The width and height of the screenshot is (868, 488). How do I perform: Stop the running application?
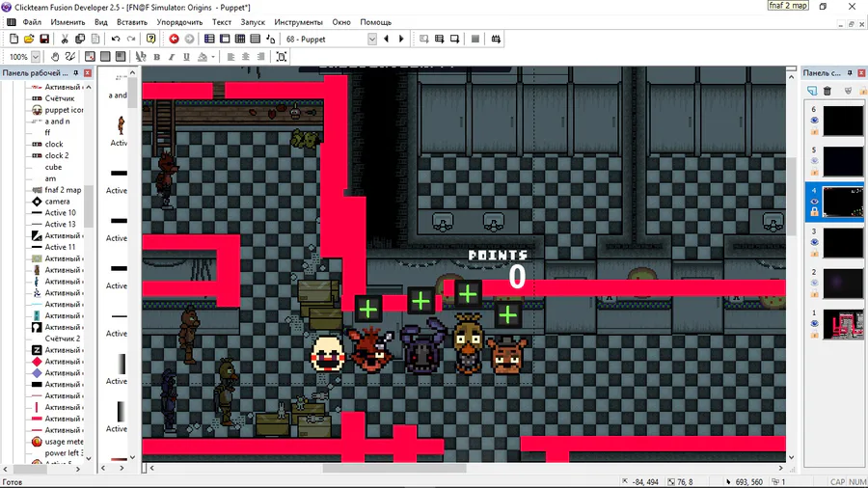tap(475, 39)
